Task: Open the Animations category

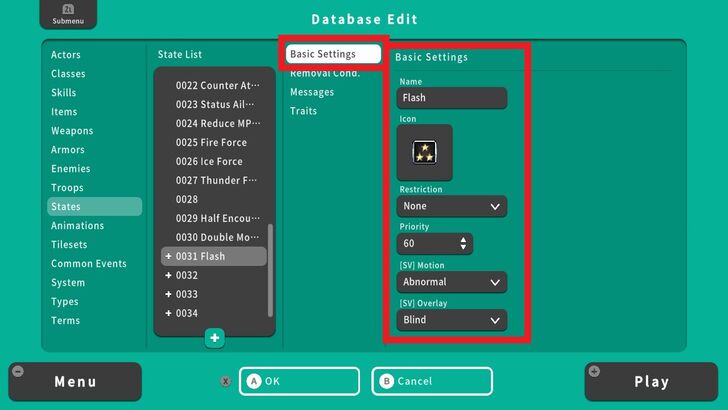Action: click(x=78, y=226)
